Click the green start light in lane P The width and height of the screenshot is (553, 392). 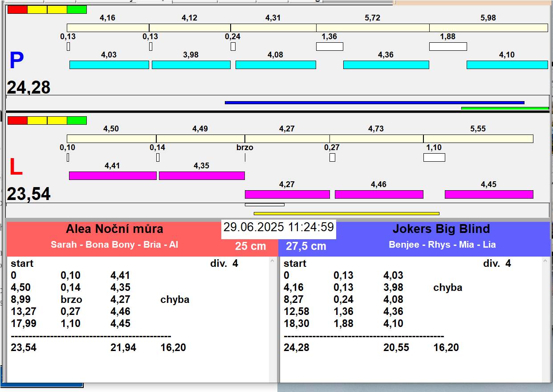click(x=77, y=10)
